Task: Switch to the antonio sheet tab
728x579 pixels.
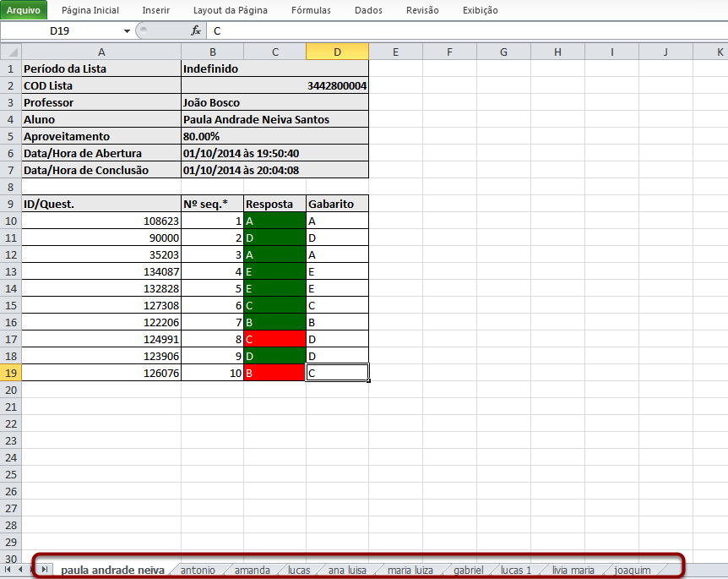Action: [198, 571]
